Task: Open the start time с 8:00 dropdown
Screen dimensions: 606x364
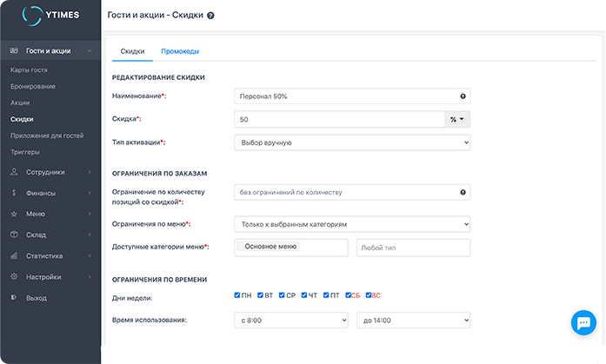Action: click(x=291, y=321)
